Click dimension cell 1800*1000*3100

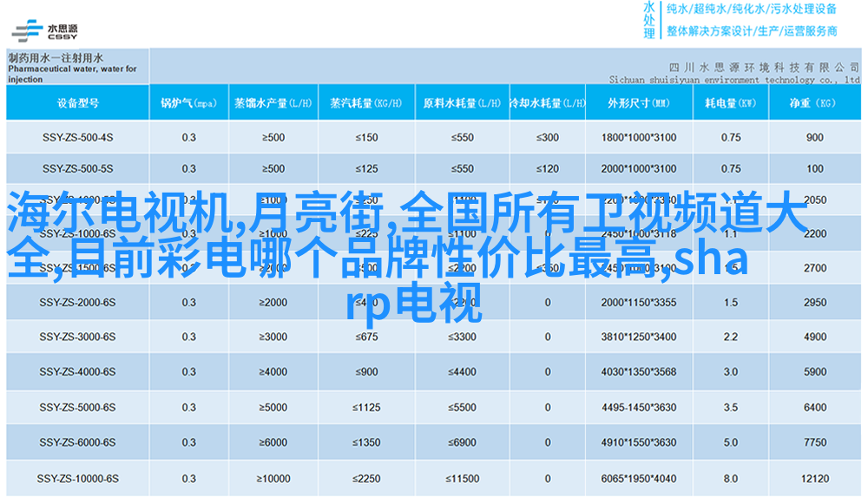coord(639,137)
